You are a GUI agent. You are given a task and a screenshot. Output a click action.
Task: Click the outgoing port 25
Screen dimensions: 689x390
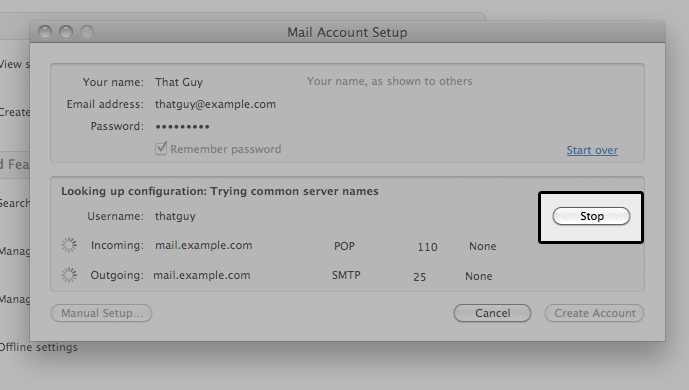tap(420, 277)
